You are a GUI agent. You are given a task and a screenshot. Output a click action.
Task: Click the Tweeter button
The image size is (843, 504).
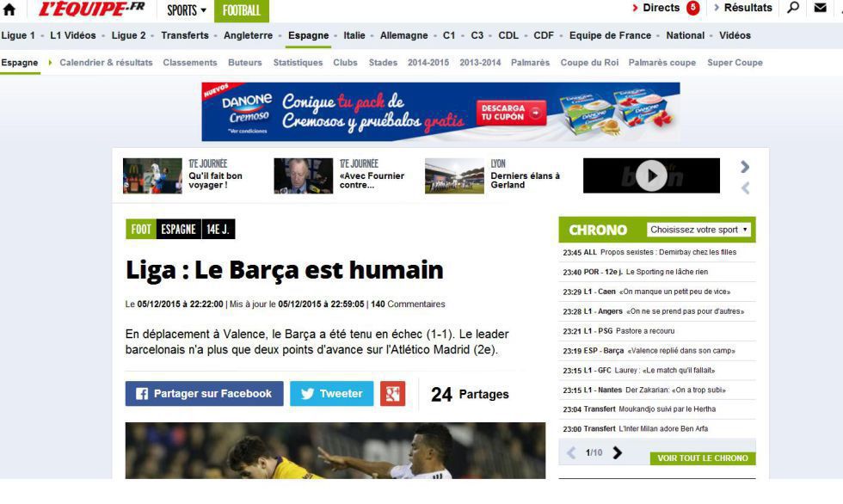tap(332, 394)
